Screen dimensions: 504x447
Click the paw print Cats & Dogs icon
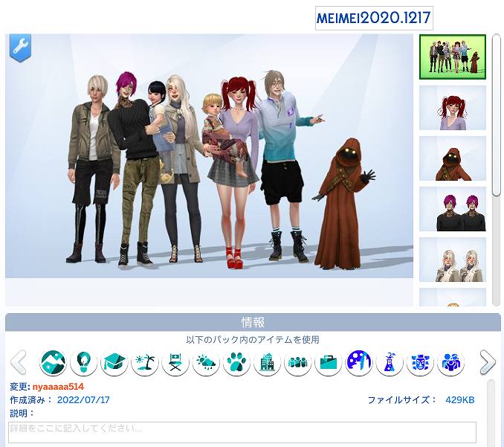pyautogui.click(x=236, y=363)
